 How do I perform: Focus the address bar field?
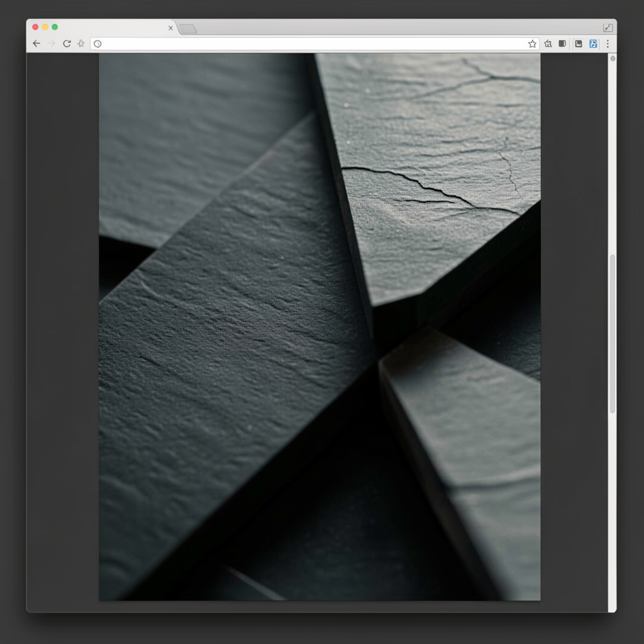(314, 44)
